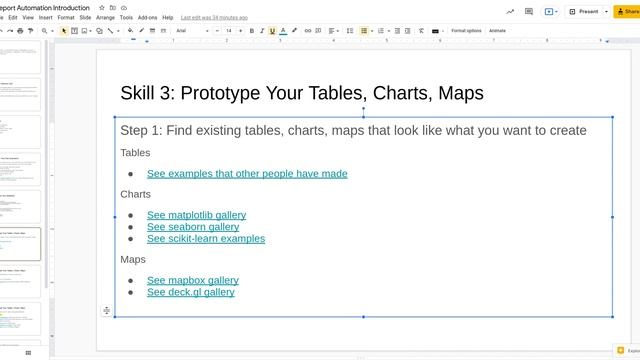640x360 pixels.
Task: Open the shape tool
Action: 99,31
